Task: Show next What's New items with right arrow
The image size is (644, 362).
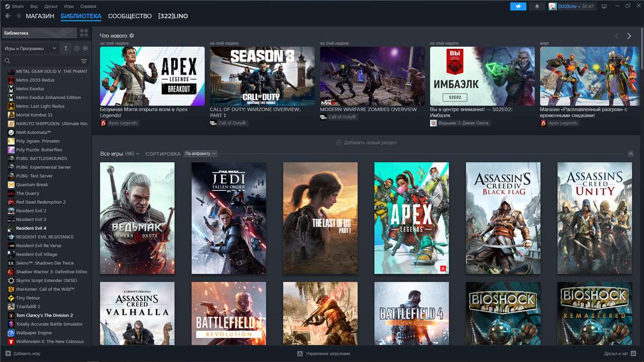Action: (x=629, y=36)
